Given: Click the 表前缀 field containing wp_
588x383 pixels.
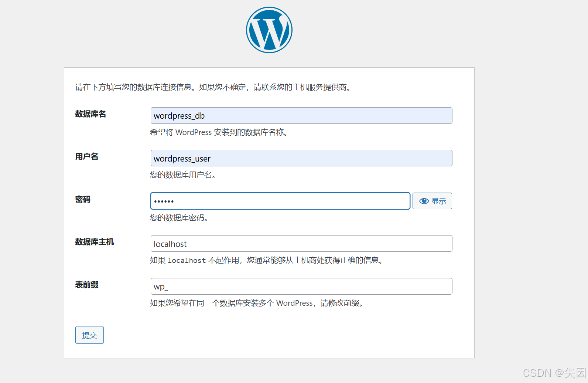Looking at the screenshot, I should point(301,287).
